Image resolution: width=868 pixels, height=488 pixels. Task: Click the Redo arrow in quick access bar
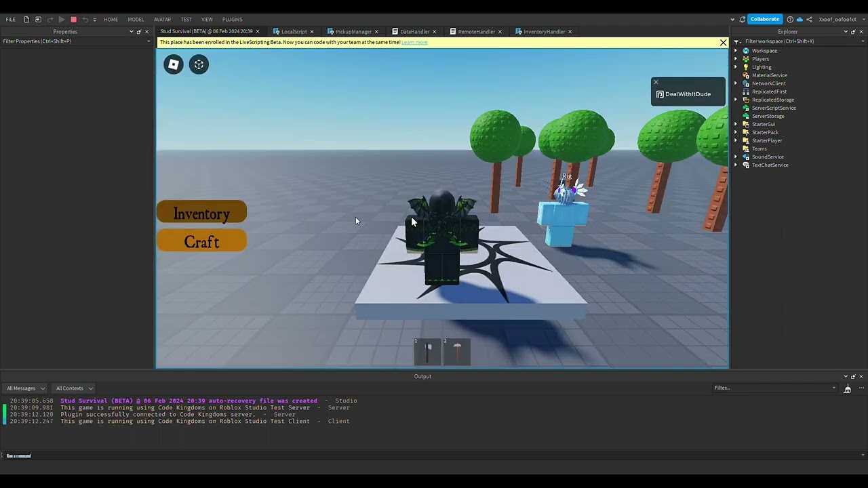pos(50,19)
